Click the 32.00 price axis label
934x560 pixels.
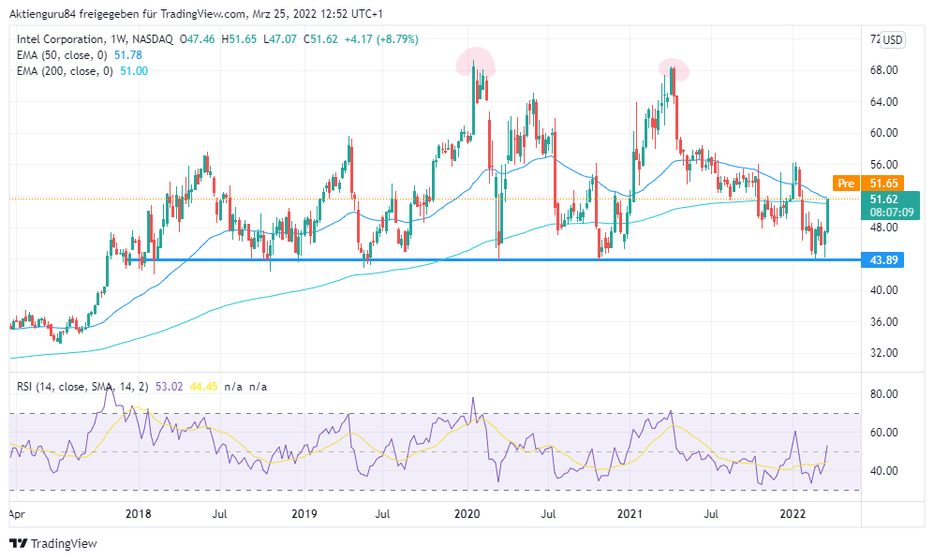(x=884, y=353)
